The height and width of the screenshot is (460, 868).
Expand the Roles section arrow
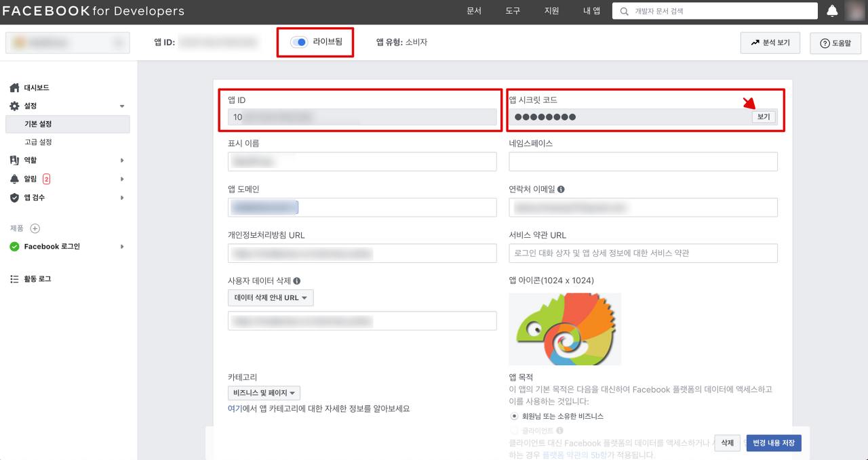tap(122, 161)
